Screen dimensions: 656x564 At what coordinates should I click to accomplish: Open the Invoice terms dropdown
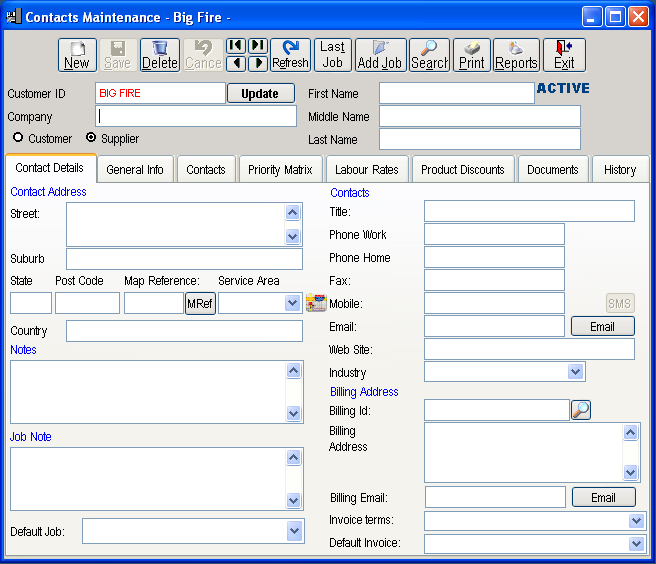pyautogui.click(x=636, y=521)
